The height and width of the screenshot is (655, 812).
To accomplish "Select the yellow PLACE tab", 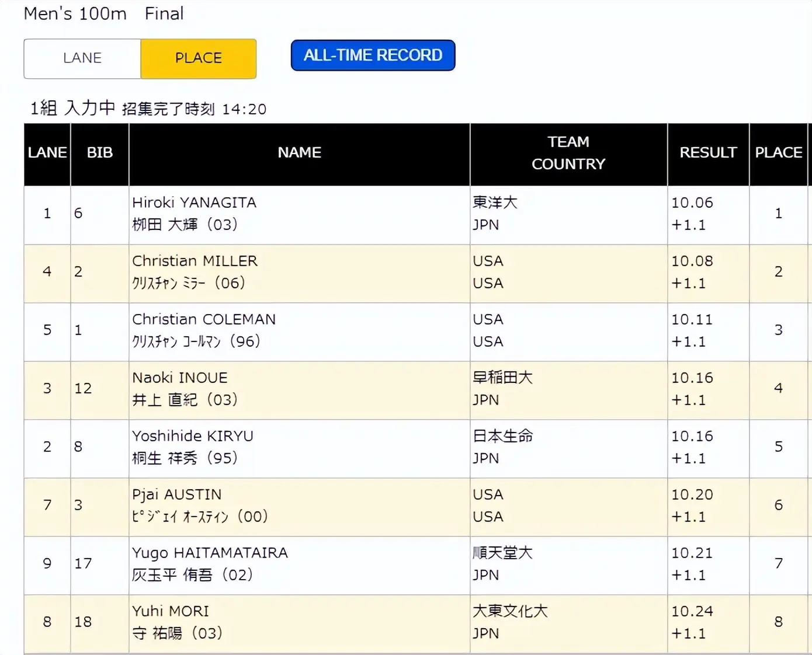I will coord(198,58).
